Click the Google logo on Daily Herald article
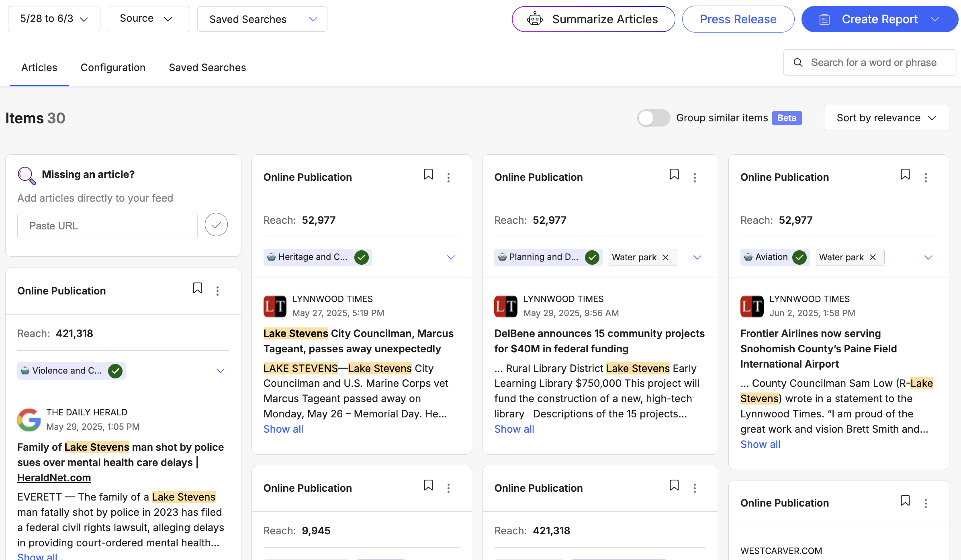 pos(29,420)
